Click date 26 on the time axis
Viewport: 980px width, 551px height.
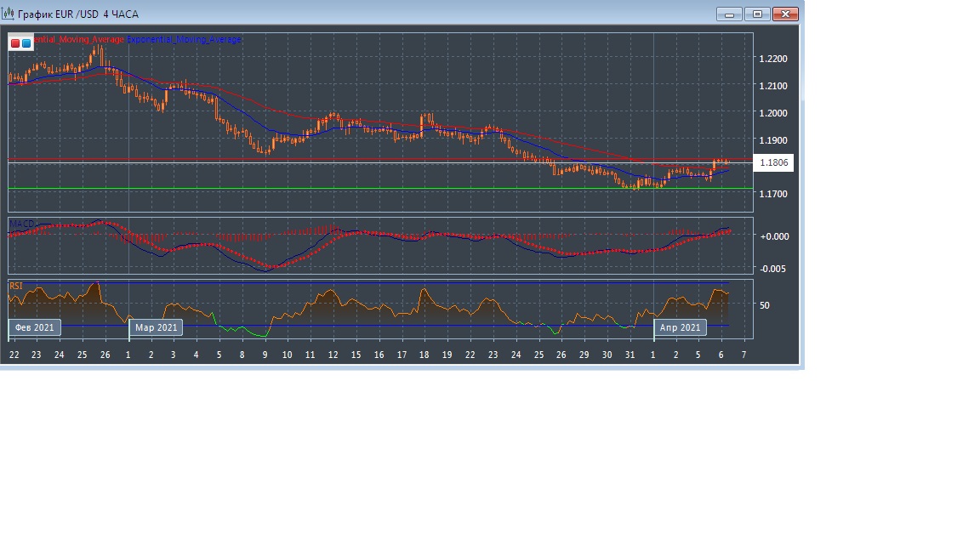(x=105, y=354)
